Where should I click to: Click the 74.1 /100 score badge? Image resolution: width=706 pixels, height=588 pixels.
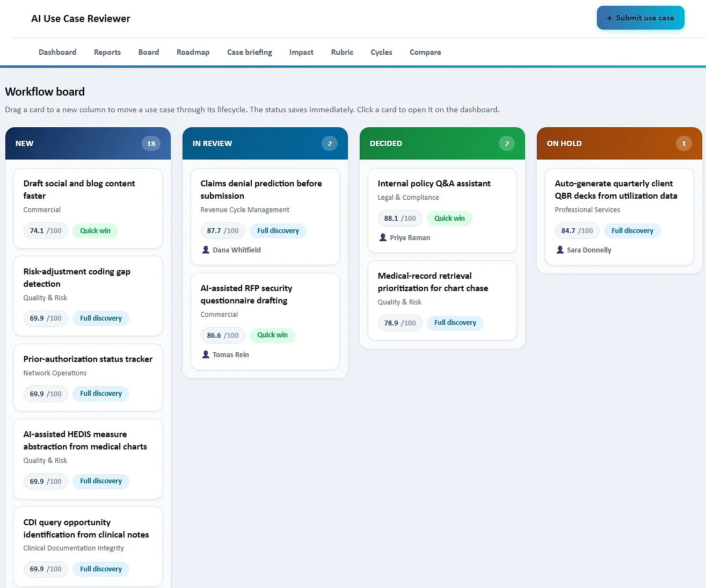pos(46,231)
